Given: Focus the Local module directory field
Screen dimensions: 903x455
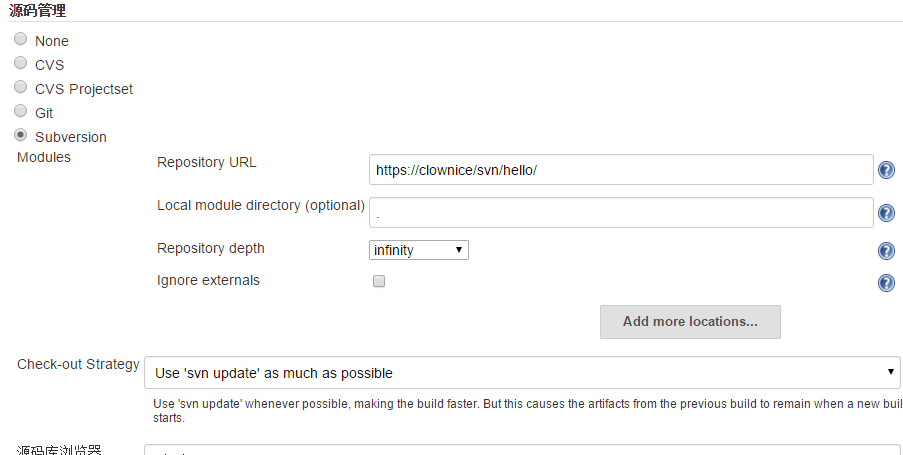Looking at the screenshot, I should [x=621, y=213].
